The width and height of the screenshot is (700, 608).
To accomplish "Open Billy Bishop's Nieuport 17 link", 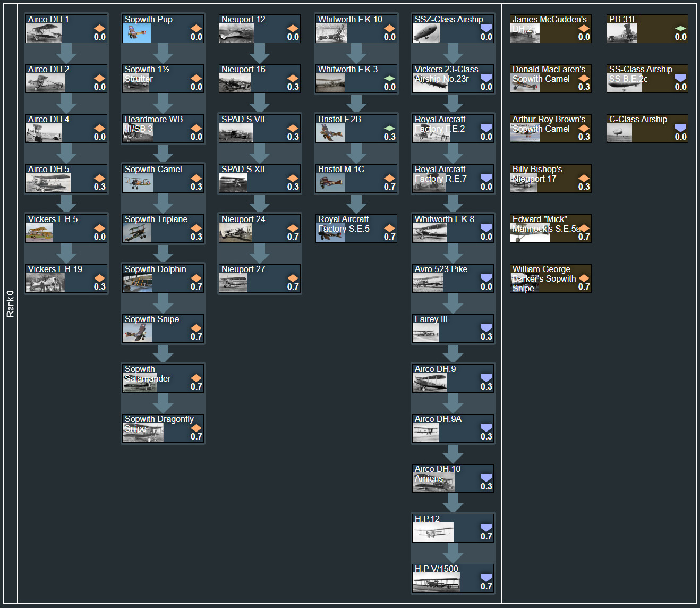I will coord(537,174).
